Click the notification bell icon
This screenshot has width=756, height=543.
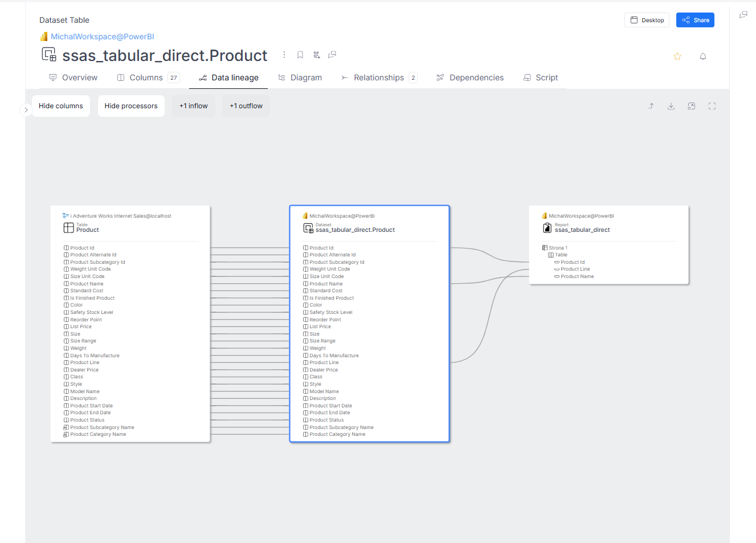pos(703,56)
